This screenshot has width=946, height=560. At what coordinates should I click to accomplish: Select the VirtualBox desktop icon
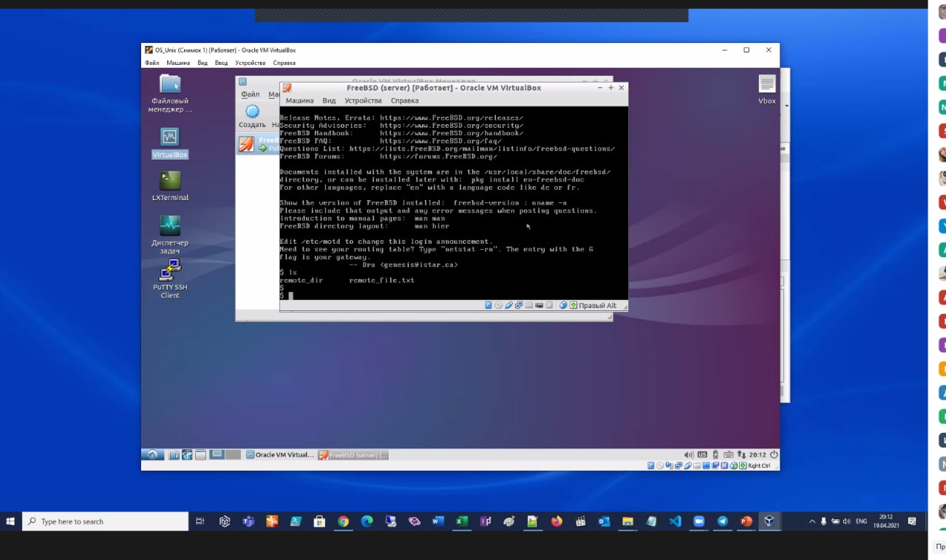pyautogui.click(x=170, y=143)
